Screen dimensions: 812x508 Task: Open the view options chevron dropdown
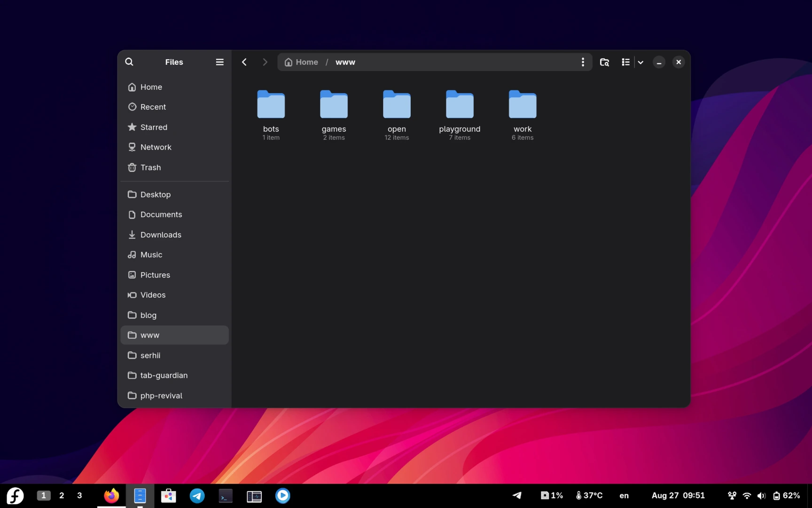640,62
